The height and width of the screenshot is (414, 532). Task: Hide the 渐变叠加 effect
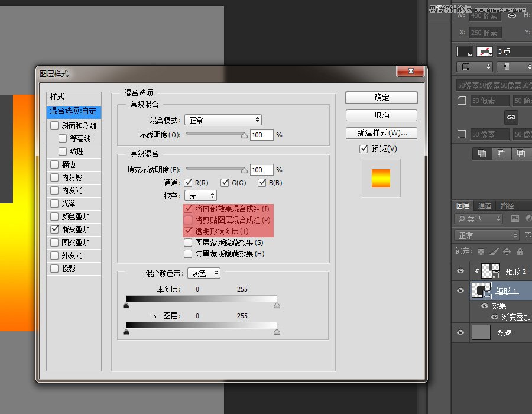[x=495, y=317]
